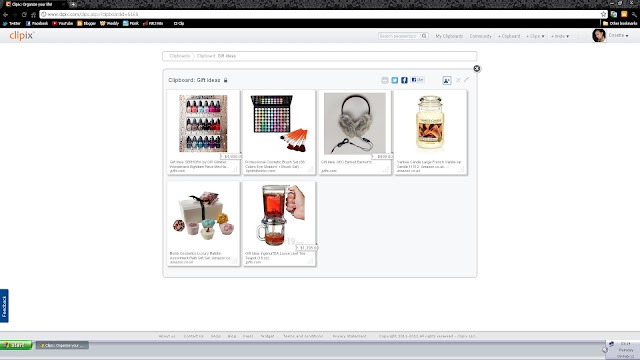Viewport: 640px width, 360px height.
Task: Click the Clipix taskbar item
Action: [x=62, y=345]
